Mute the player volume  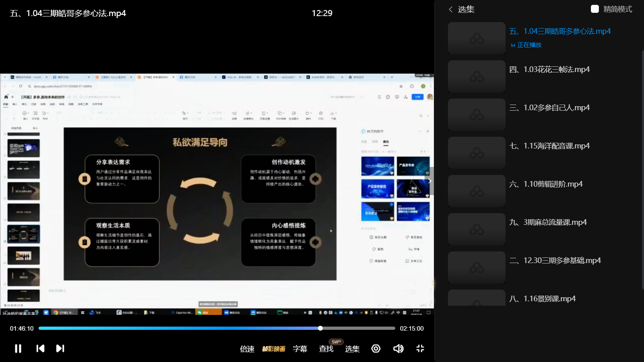398,348
